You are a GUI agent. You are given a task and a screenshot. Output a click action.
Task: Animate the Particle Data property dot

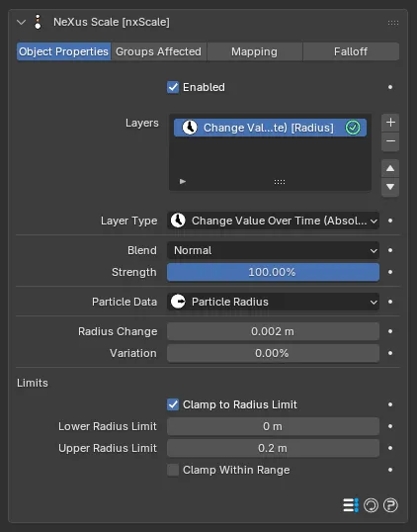click(x=390, y=302)
